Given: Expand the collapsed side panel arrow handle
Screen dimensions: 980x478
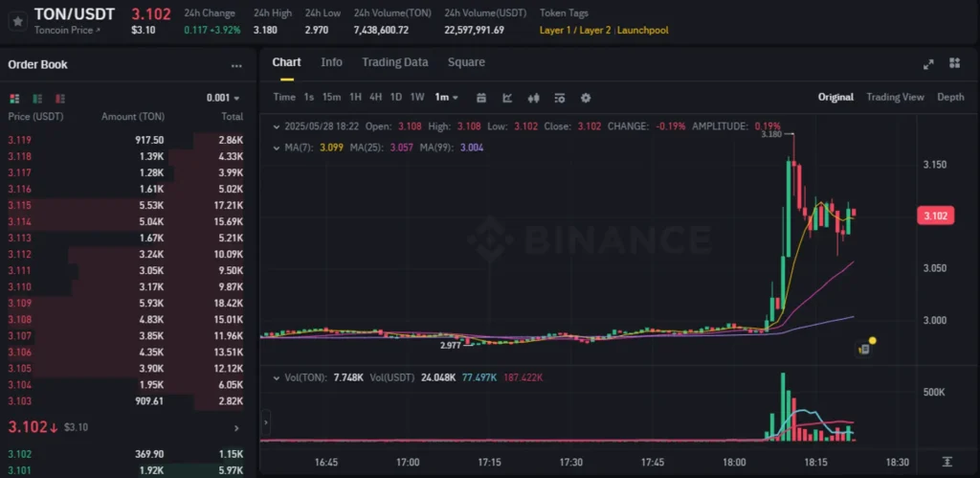Looking at the screenshot, I should click(x=266, y=423).
